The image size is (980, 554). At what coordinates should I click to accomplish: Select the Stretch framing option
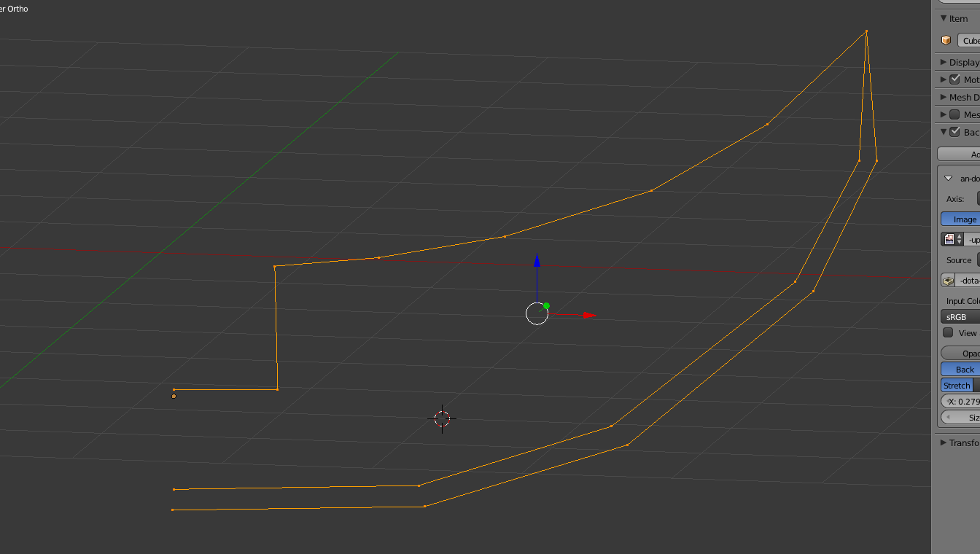(x=957, y=385)
